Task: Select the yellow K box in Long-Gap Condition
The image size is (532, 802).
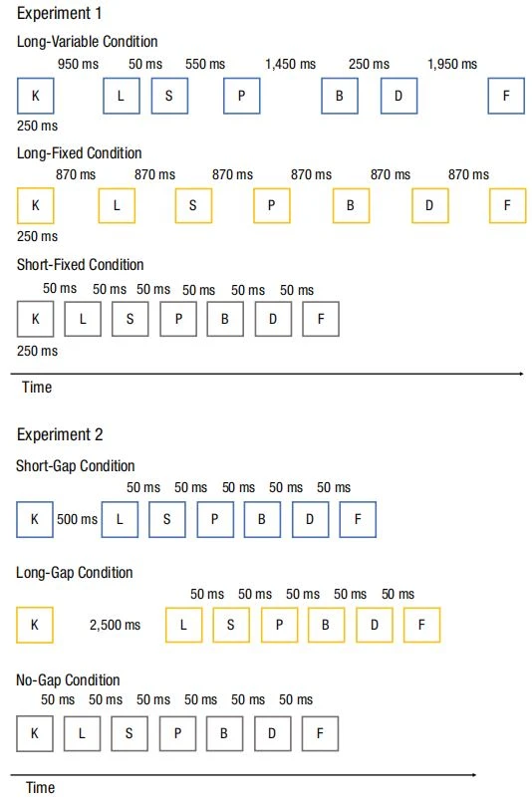Action: [x=35, y=625]
